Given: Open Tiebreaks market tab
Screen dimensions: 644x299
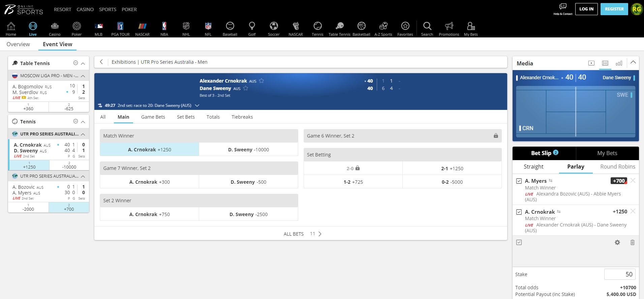Looking at the screenshot, I should click(x=242, y=117).
